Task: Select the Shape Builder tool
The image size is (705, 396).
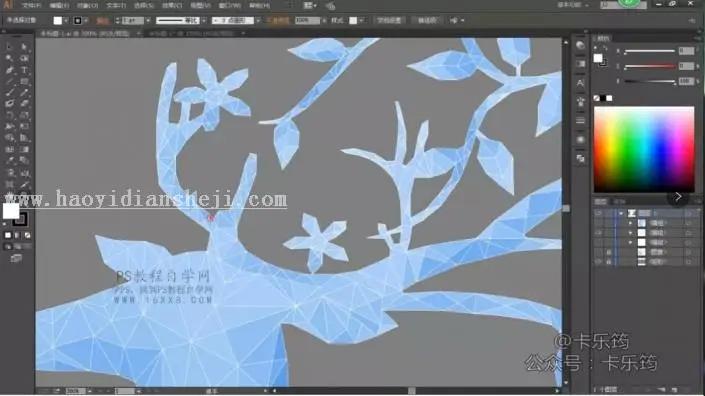Action: pyautogui.click(x=9, y=138)
